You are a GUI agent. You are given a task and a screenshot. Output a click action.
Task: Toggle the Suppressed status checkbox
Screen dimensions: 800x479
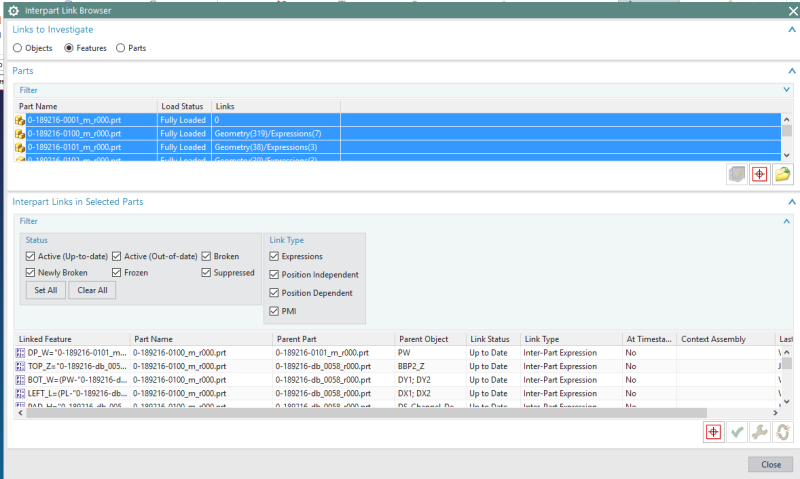coord(206,272)
